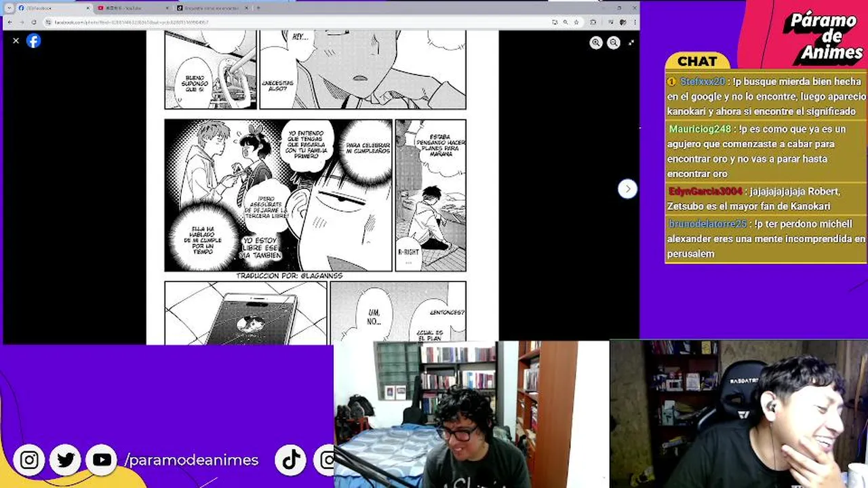This screenshot has width=868, height=488.
Task: View site information icon in address bar
Action: coord(49,22)
